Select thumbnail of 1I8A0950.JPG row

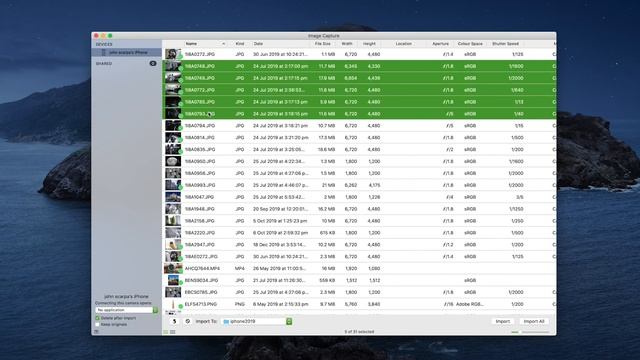[173, 161]
